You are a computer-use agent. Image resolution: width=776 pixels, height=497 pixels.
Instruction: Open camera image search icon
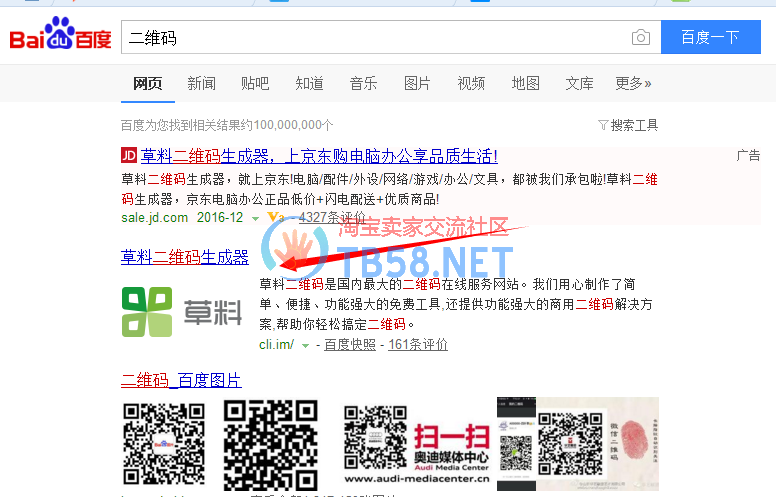point(640,38)
